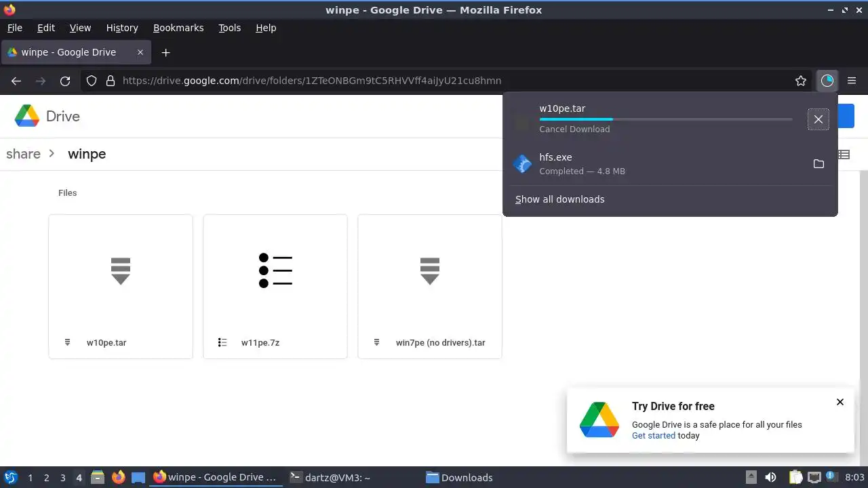Switch to workspace 2
Viewport: 868px width, 488px height.
point(47,478)
